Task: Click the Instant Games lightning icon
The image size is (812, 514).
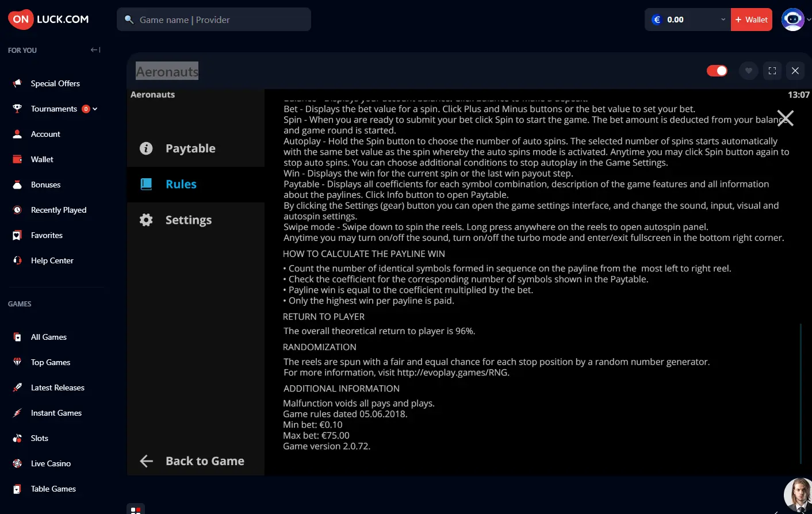Action: pos(17,413)
